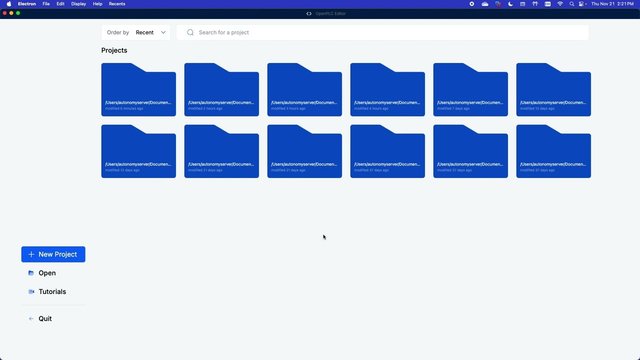The height and width of the screenshot is (360, 640).
Task: Open the File menu
Action: 46,4
